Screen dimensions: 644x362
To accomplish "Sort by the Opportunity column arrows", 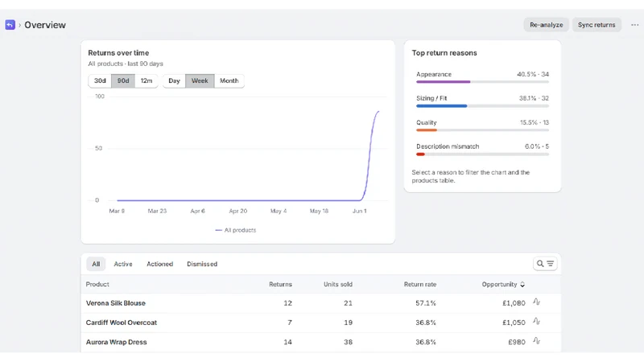I will (522, 285).
